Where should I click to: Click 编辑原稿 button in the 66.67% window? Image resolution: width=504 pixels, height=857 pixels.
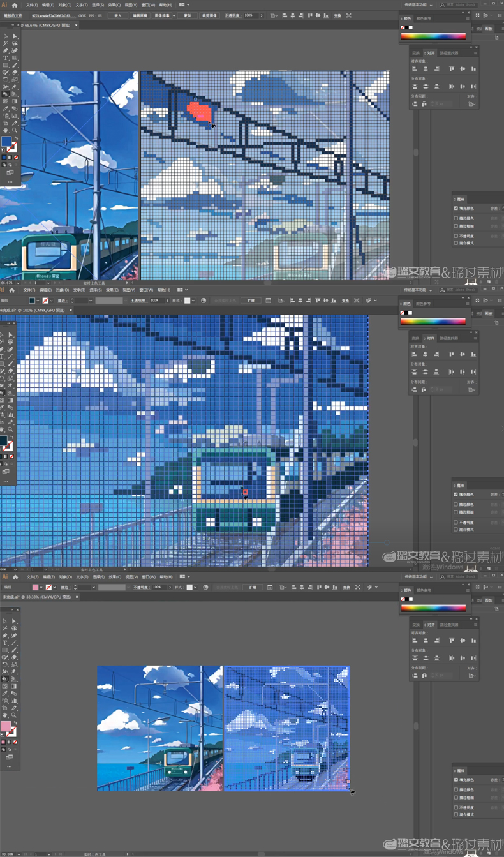[x=140, y=15]
